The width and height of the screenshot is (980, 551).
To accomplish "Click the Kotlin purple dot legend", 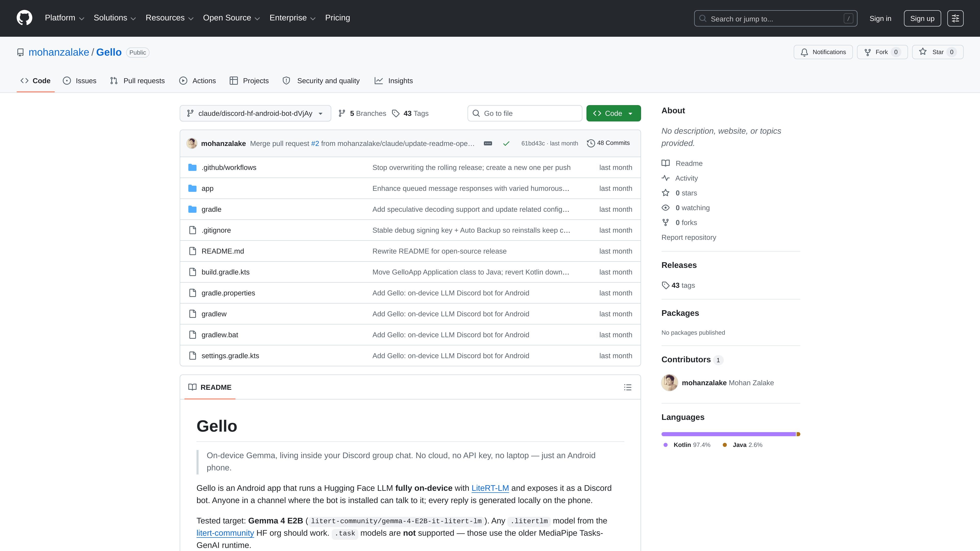I will (665, 445).
